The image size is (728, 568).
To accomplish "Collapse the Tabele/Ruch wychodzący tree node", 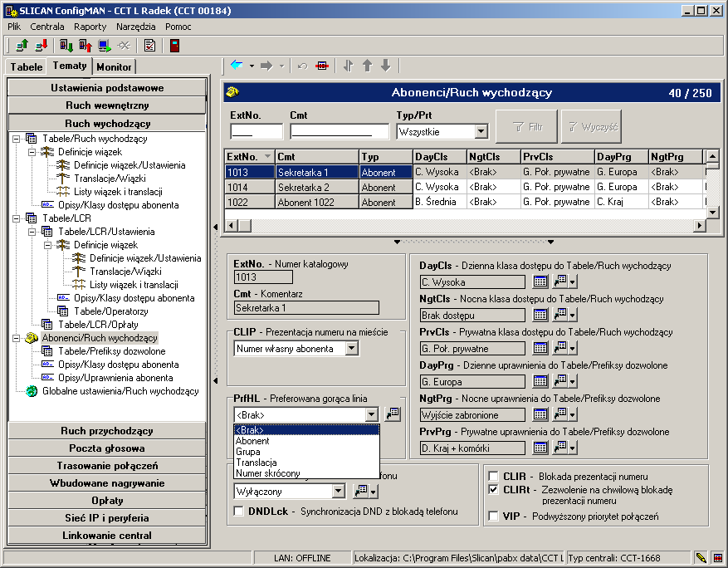I will tap(17, 139).
